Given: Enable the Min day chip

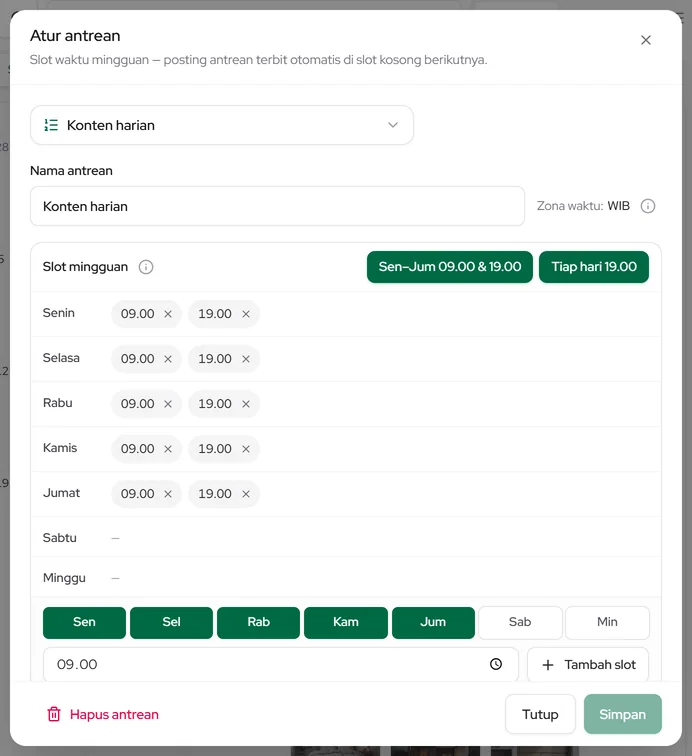Looking at the screenshot, I should [x=607, y=622].
